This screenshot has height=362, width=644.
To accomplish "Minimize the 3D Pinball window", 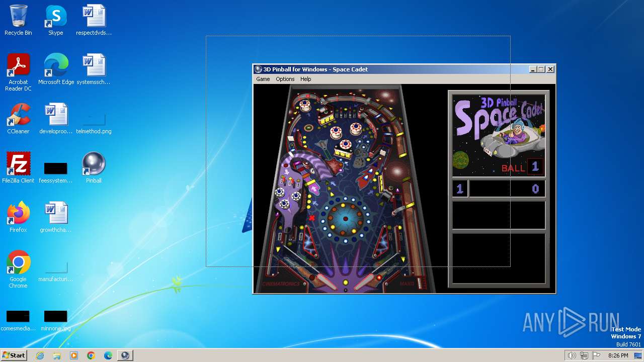I will click(x=533, y=69).
